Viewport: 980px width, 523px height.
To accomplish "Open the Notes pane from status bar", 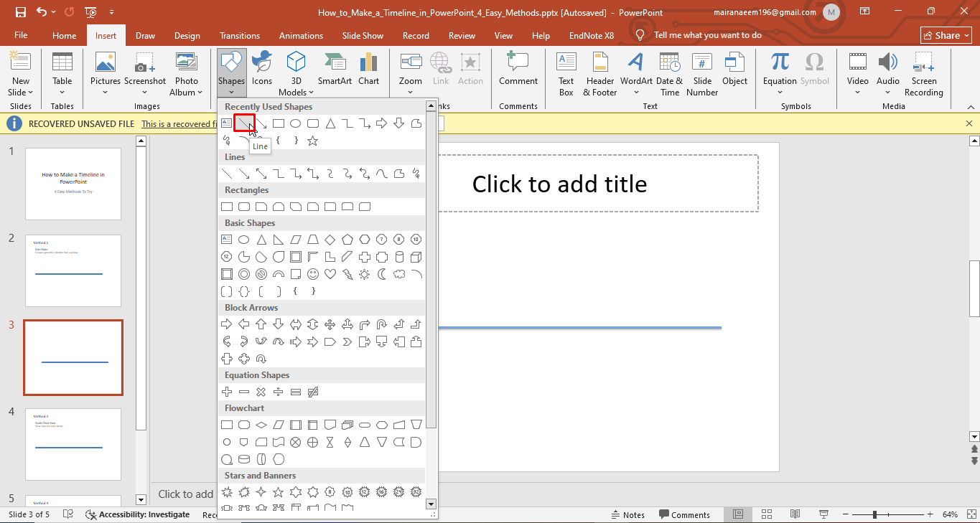I will pyautogui.click(x=627, y=514).
